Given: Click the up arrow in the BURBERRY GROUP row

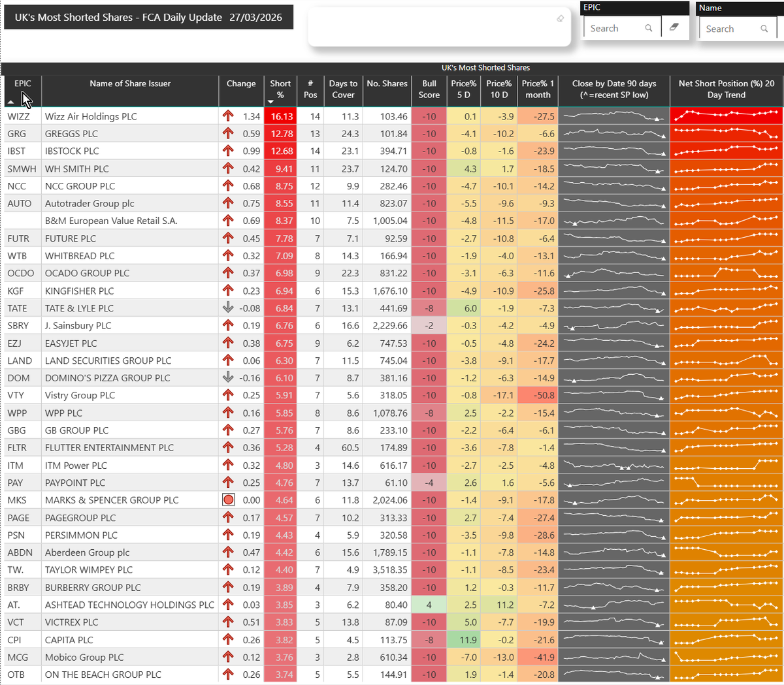Looking at the screenshot, I should point(228,587).
